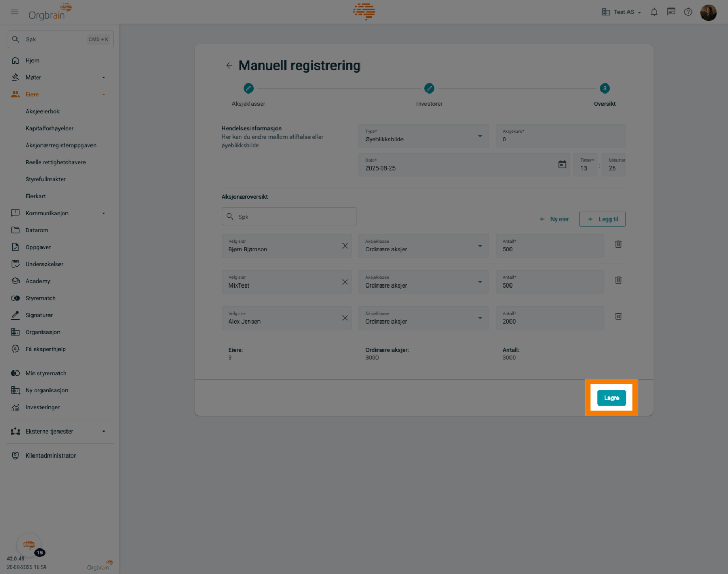This screenshot has height=574, width=728.
Task: Click the Dato field showing 2025-08-25
Action: click(x=464, y=165)
